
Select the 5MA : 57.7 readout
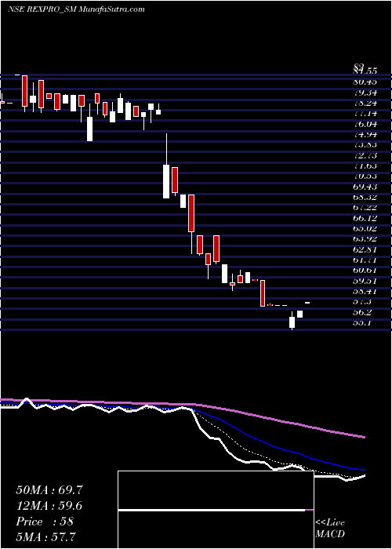(x=46, y=536)
